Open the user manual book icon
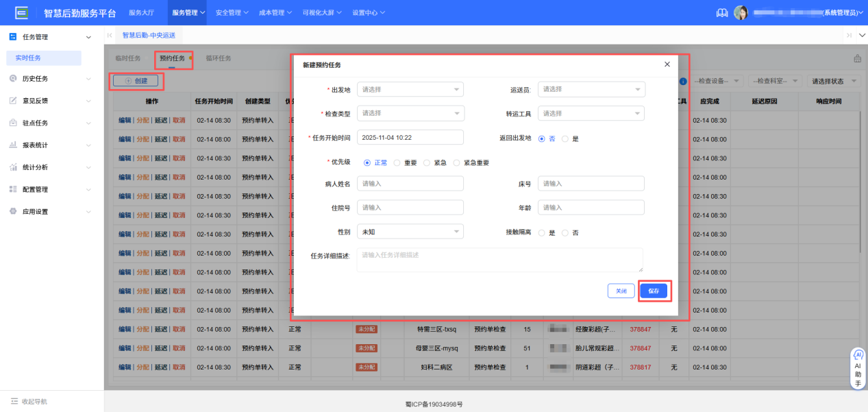 721,12
